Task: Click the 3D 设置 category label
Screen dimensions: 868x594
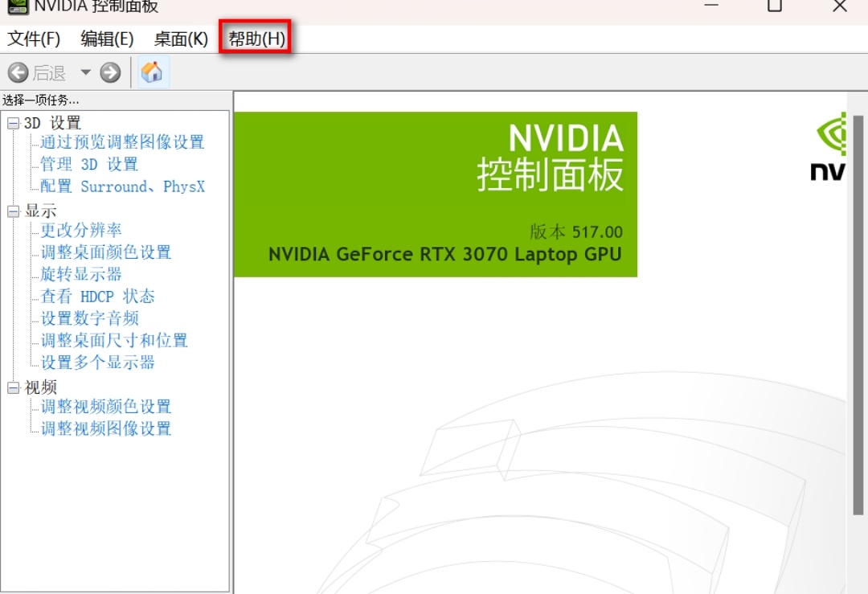Action: pyautogui.click(x=52, y=123)
